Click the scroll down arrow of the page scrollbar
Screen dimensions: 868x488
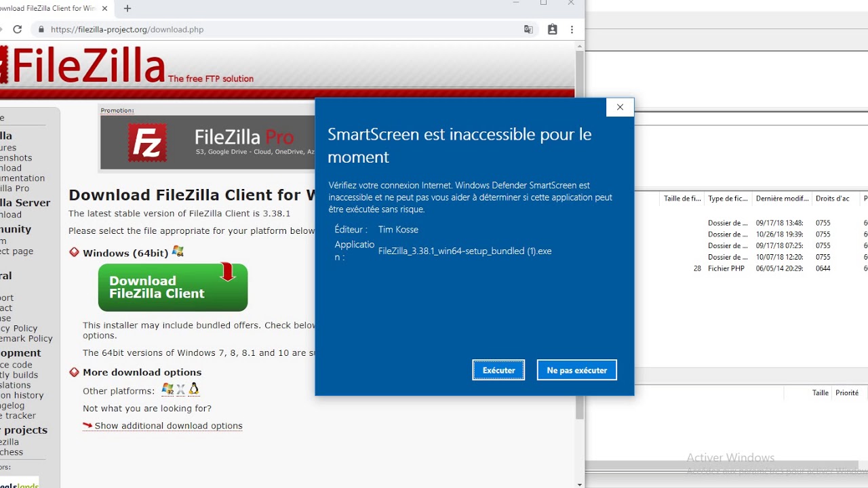coord(579,484)
